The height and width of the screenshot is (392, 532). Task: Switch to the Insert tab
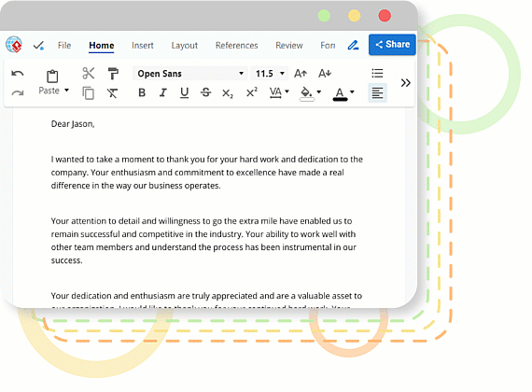click(143, 46)
